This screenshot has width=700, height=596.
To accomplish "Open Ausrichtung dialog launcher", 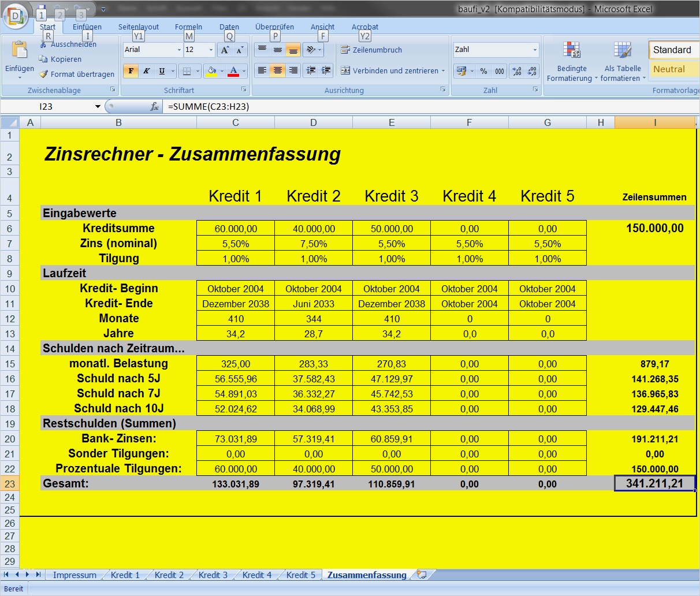I will coord(443,90).
